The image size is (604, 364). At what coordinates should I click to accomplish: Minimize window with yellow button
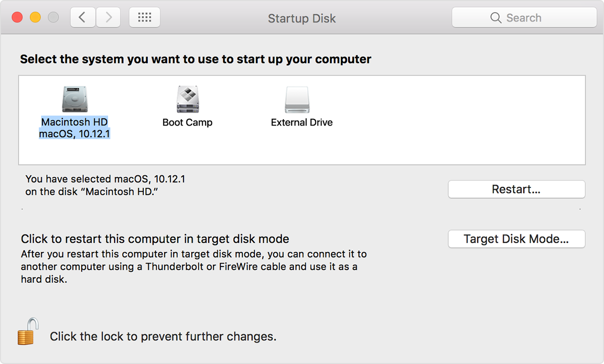pos(35,17)
